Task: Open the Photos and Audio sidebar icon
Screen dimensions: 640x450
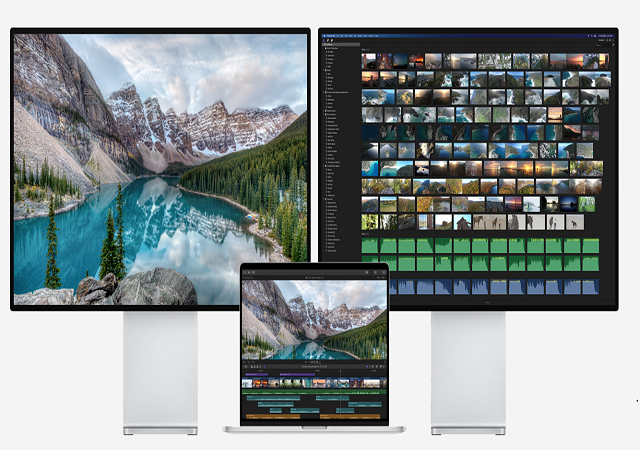Action: (x=328, y=40)
